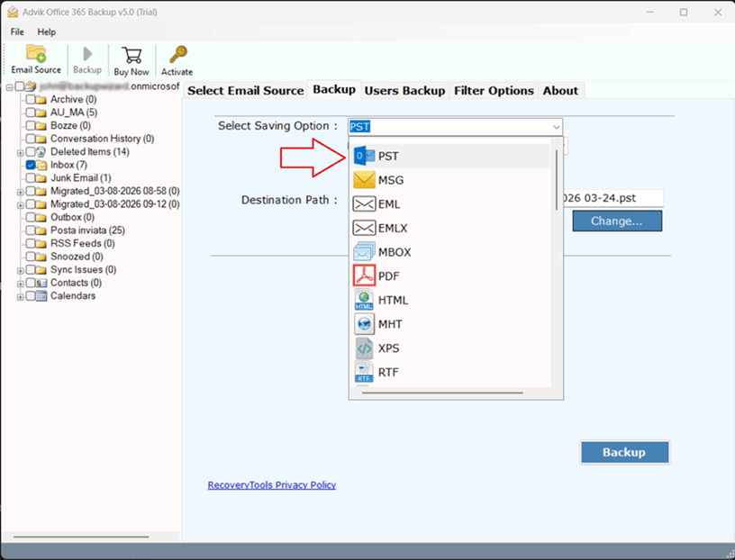The image size is (735, 560).
Task: Select the Posta inviata checkbox
Action: [31, 230]
